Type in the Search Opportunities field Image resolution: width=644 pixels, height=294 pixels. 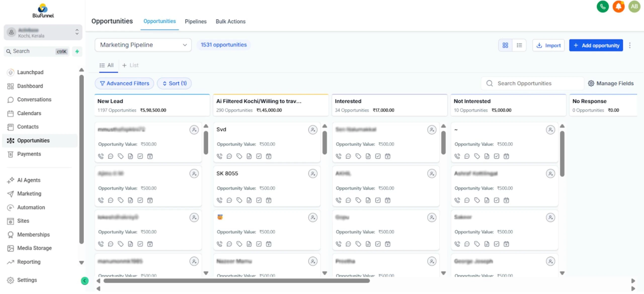532,83
